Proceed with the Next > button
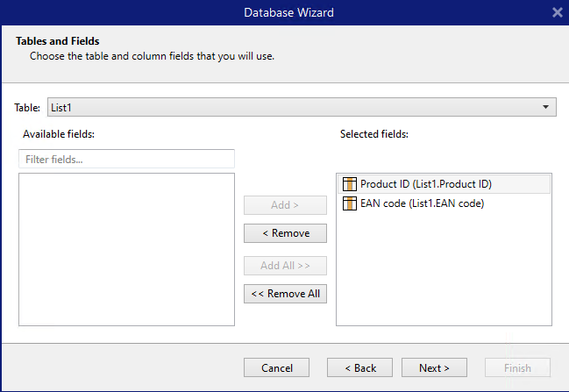Viewport: 569px width, 392px height. click(434, 367)
